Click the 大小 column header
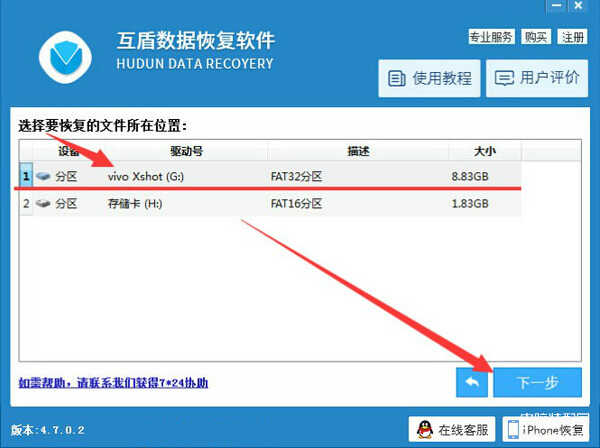 [x=485, y=152]
